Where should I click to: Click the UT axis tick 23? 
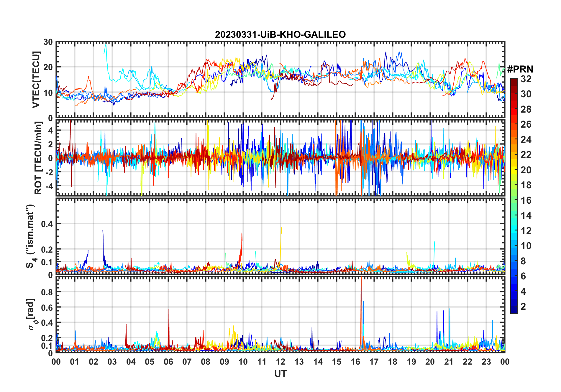click(x=486, y=362)
